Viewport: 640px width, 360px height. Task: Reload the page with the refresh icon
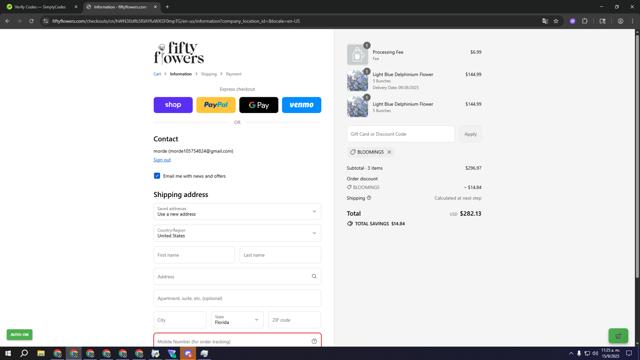point(31,21)
